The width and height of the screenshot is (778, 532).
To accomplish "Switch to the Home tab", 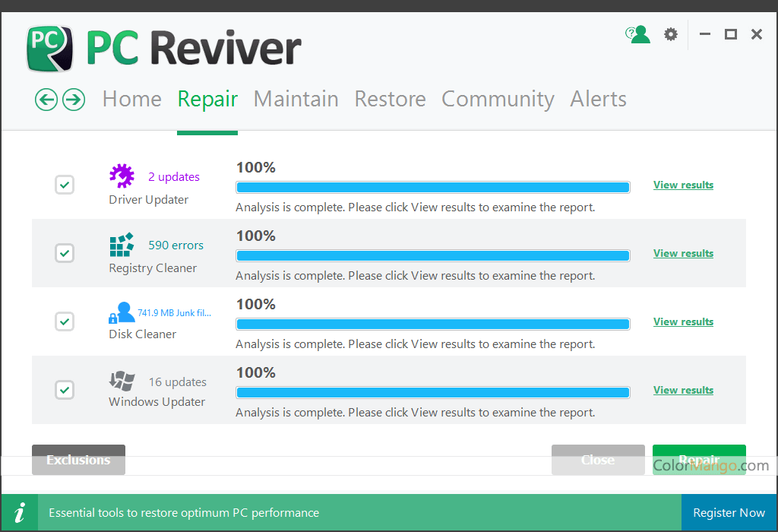I will tap(132, 100).
